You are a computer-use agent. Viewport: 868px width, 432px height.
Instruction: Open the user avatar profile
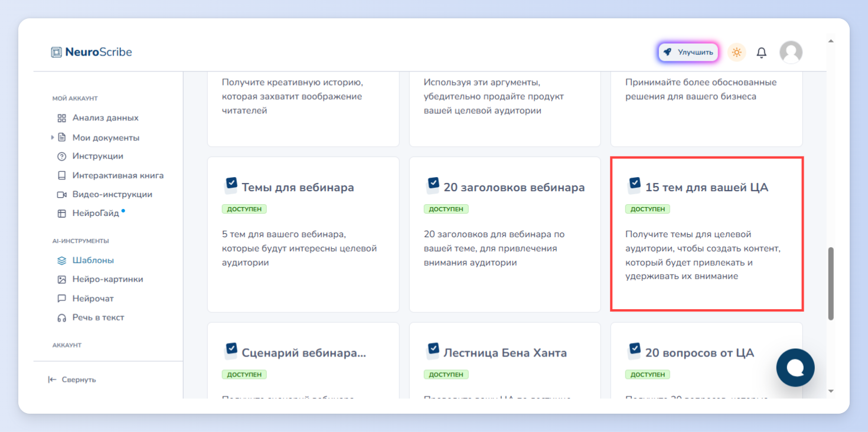point(791,52)
